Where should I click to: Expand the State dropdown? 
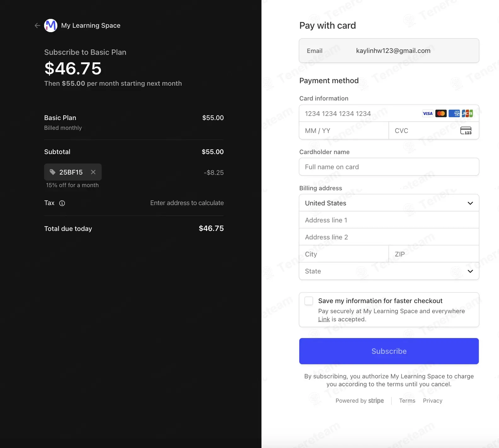point(389,271)
